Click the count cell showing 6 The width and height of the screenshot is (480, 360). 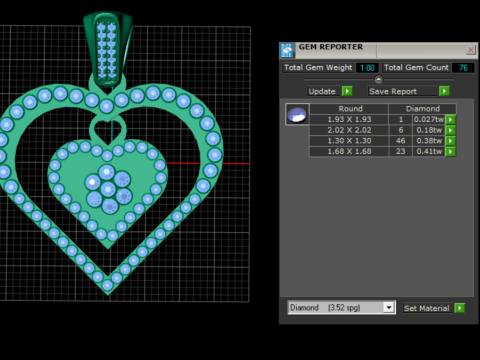[x=401, y=130]
